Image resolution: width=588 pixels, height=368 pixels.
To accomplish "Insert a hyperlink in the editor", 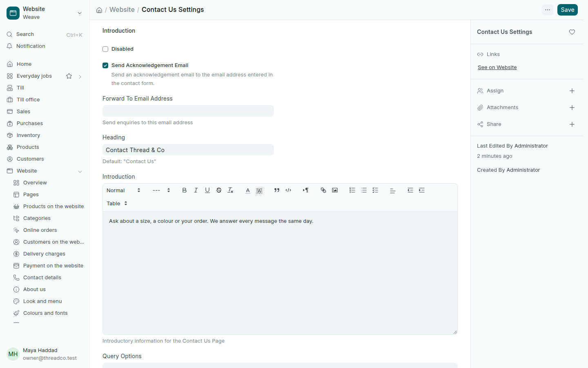I will 323,190.
